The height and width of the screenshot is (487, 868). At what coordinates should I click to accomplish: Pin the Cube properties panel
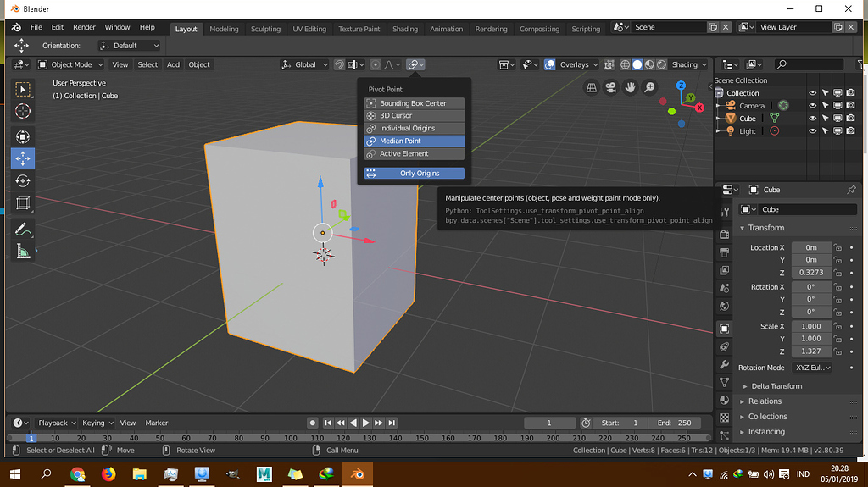click(x=851, y=190)
